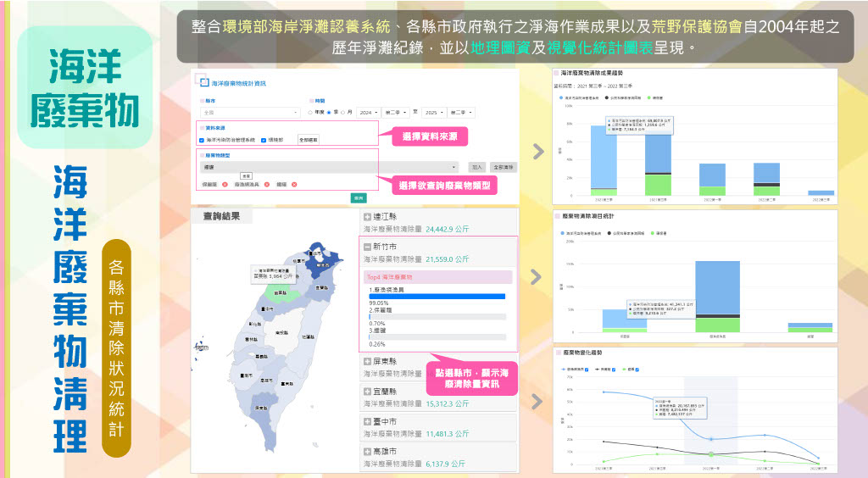Open the start year dropdown showing 2024
This screenshot has width=868, height=478.
click(368, 113)
